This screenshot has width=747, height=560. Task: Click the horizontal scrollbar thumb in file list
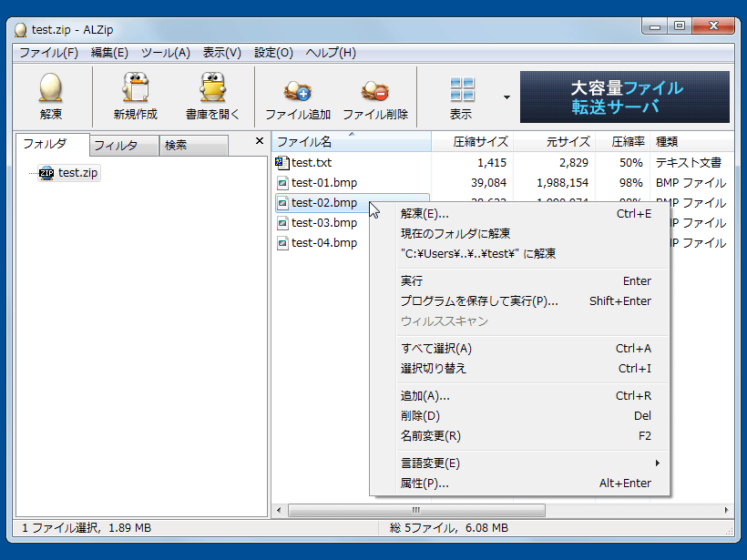416,511
